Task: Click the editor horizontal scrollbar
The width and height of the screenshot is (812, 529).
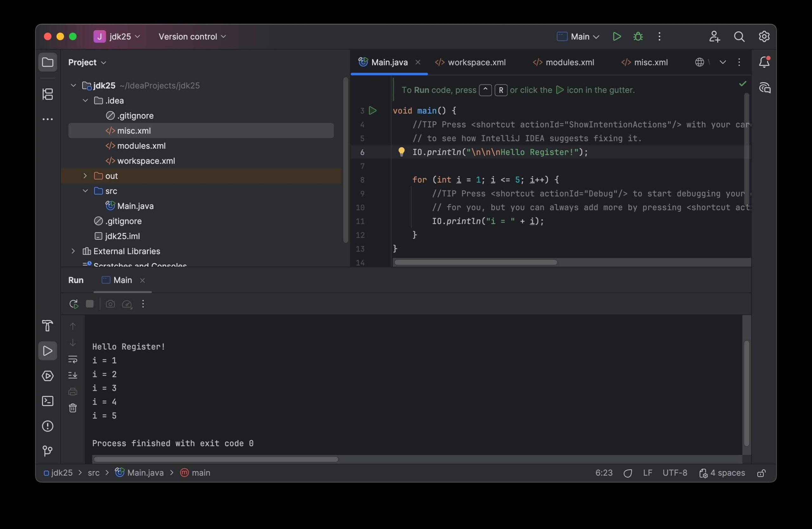Action: [475, 262]
